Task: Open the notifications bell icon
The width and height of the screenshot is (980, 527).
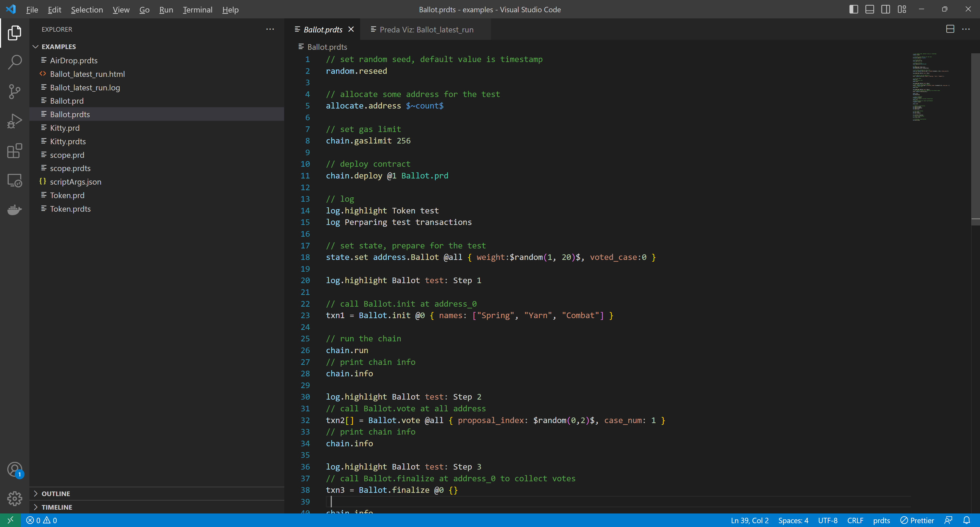Action: point(966,520)
